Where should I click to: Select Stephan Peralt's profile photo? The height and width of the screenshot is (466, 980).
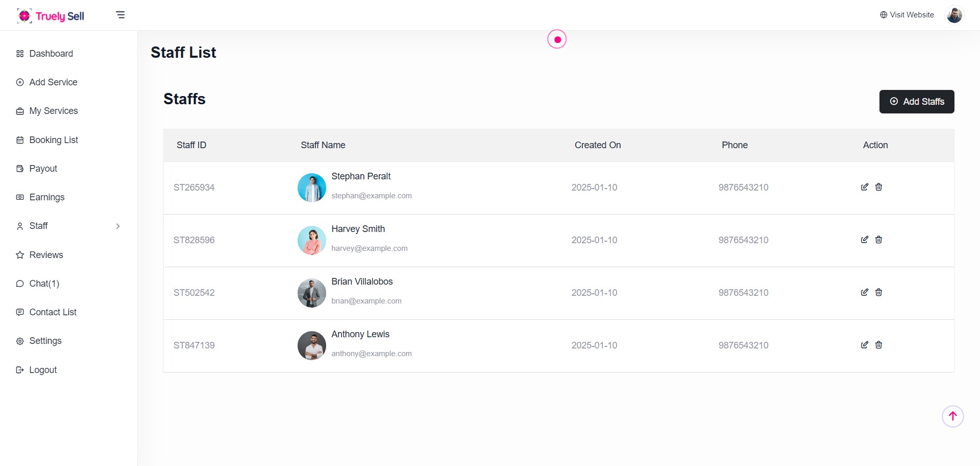tap(311, 188)
